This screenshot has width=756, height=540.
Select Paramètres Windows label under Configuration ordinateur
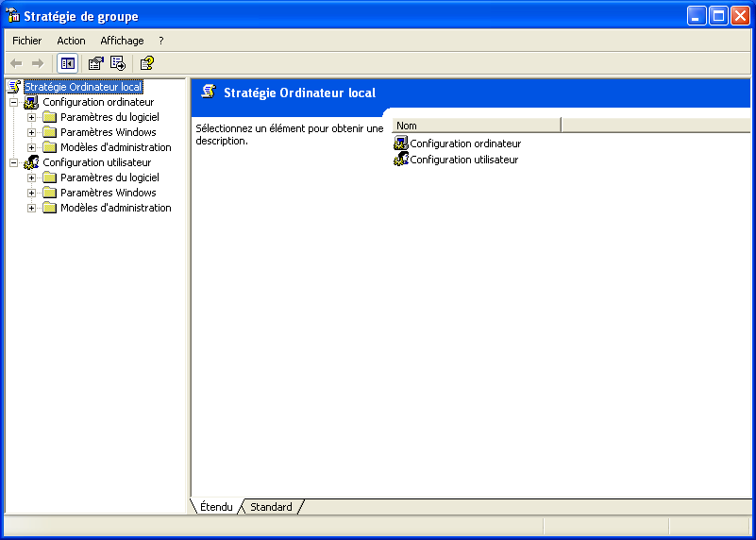[x=108, y=132]
